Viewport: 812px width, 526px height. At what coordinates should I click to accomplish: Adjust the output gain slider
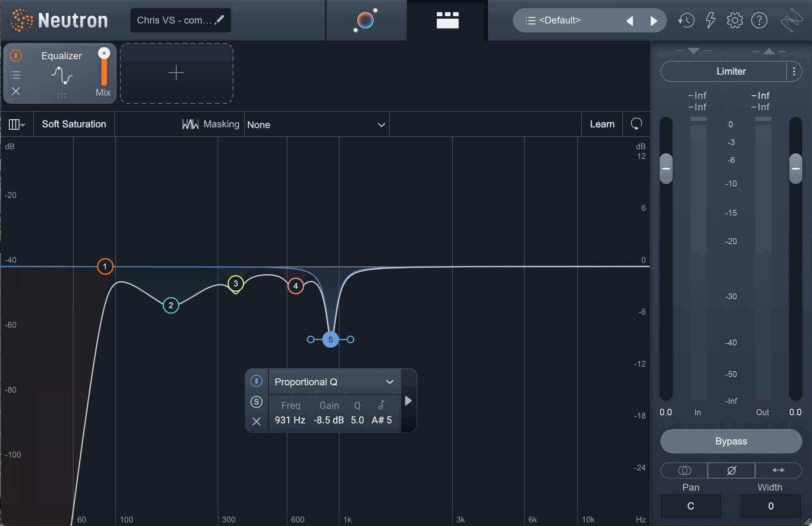(x=796, y=168)
